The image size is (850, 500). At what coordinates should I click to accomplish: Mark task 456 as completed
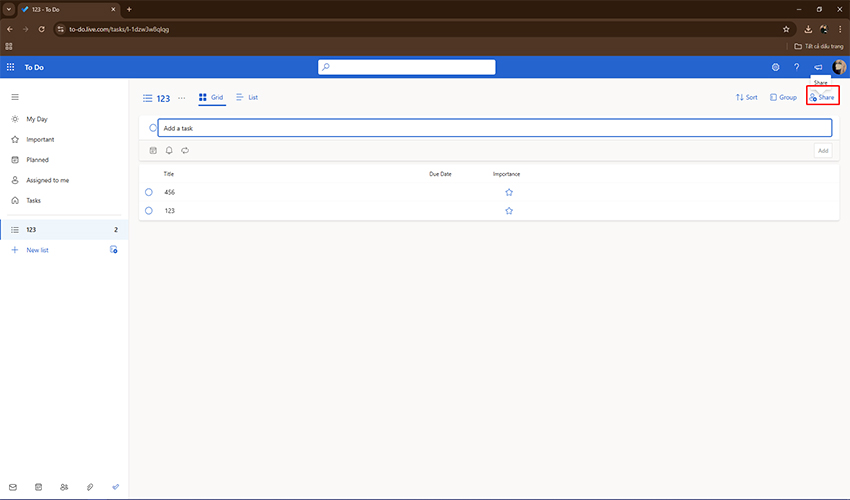tap(149, 192)
